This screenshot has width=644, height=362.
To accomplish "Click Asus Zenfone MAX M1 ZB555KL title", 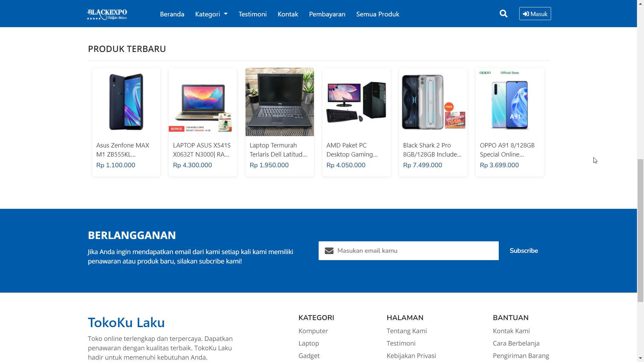I will 123,150.
